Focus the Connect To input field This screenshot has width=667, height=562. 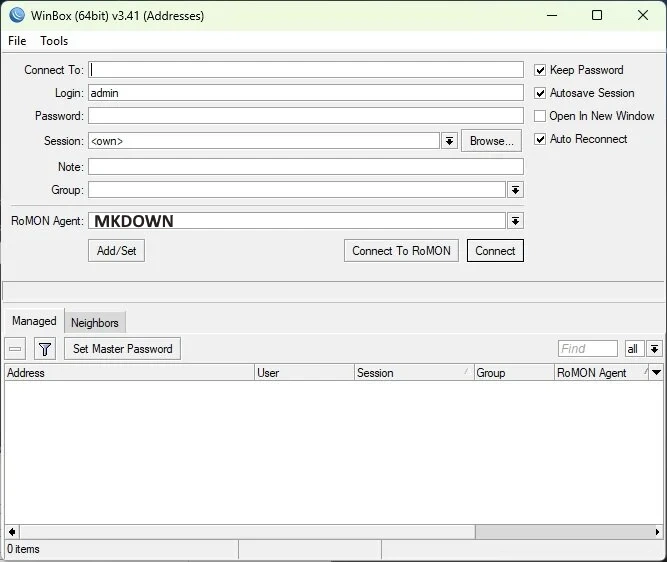click(x=306, y=70)
